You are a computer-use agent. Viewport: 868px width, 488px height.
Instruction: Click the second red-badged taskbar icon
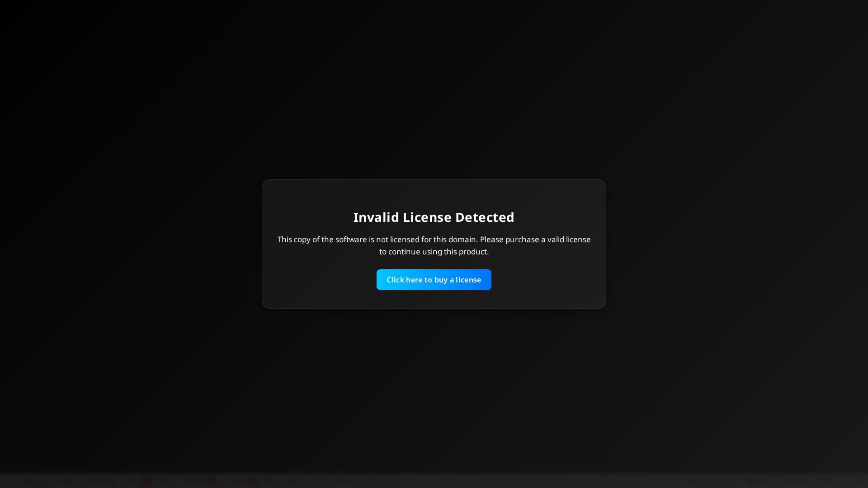coord(211,480)
